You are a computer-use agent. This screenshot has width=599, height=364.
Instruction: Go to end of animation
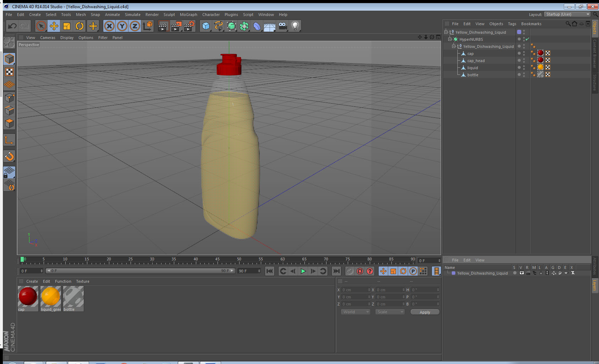(x=336, y=271)
